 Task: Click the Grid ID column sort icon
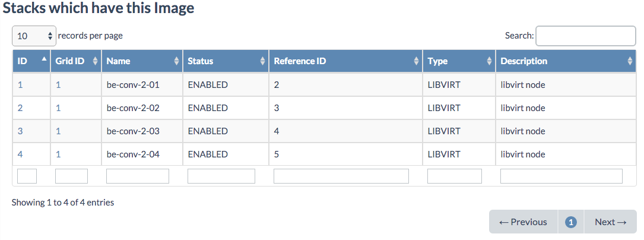pos(95,61)
